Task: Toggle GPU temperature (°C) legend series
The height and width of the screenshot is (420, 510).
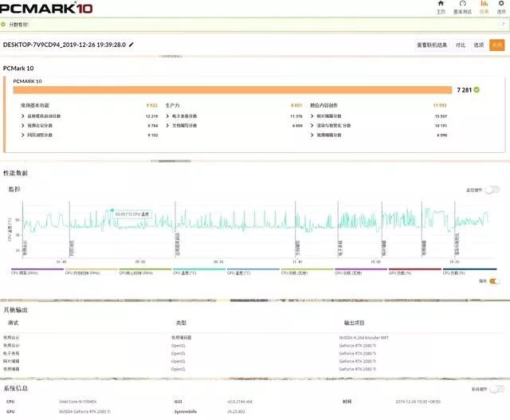Action: click(x=253, y=271)
